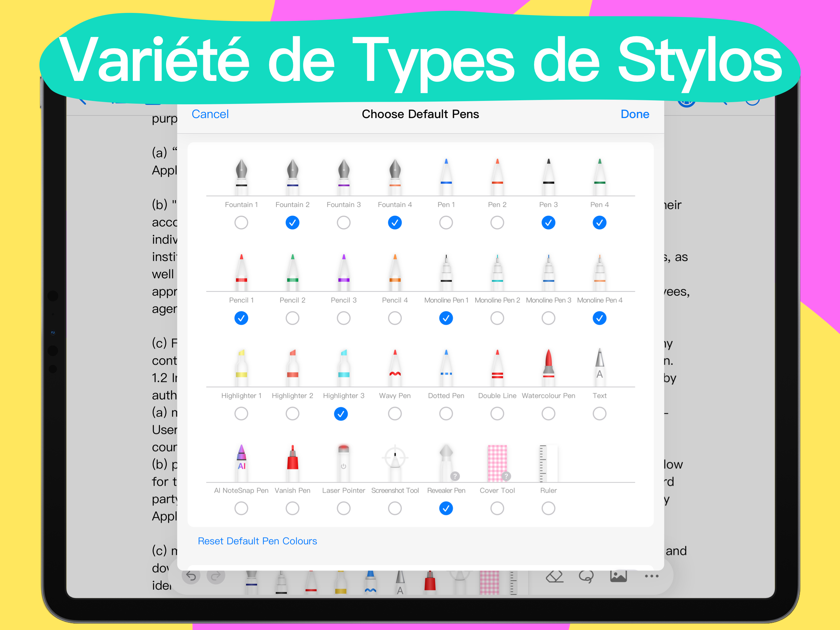Check the Text tool checkbox
Viewport: 840px width, 630px height.
pos(599,413)
